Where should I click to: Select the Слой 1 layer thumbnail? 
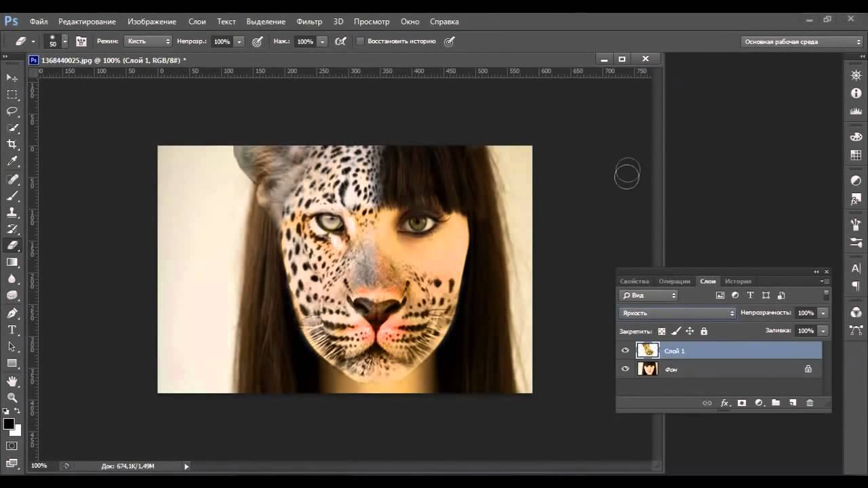648,350
